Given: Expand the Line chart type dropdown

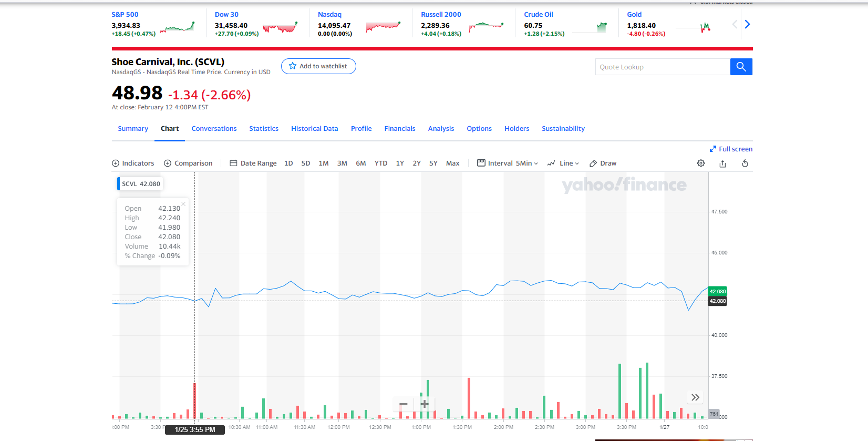Looking at the screenshot, I should coord(563,163).
